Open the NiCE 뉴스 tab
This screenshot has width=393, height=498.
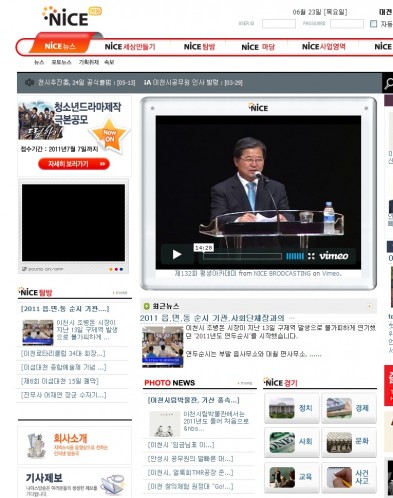coord(60,46)
